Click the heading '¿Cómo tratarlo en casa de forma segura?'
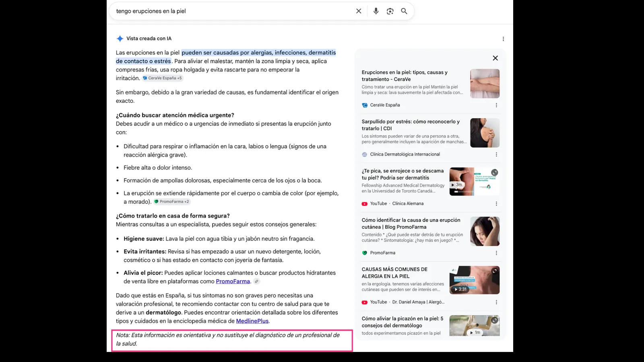 173,216
